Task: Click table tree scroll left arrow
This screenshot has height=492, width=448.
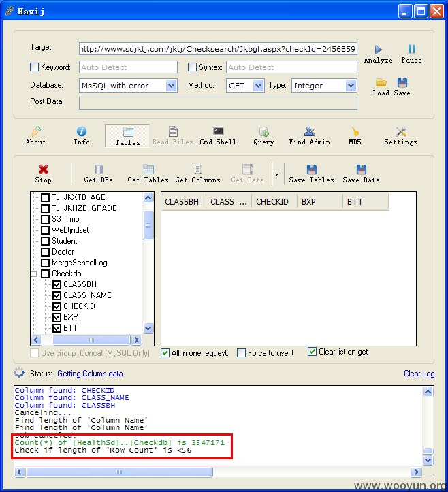Action: click(x=36, y=340)
